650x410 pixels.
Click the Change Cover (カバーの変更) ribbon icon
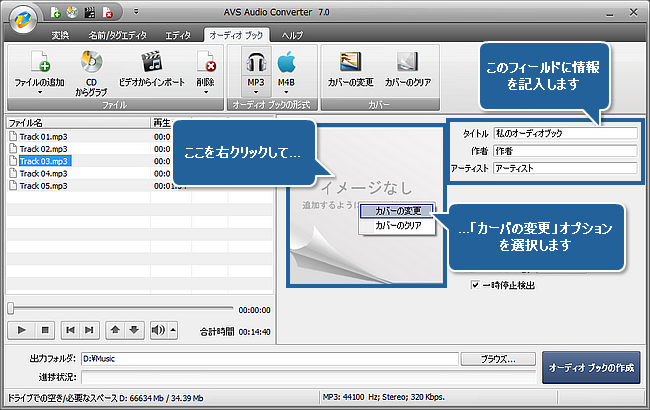point(350,65)
